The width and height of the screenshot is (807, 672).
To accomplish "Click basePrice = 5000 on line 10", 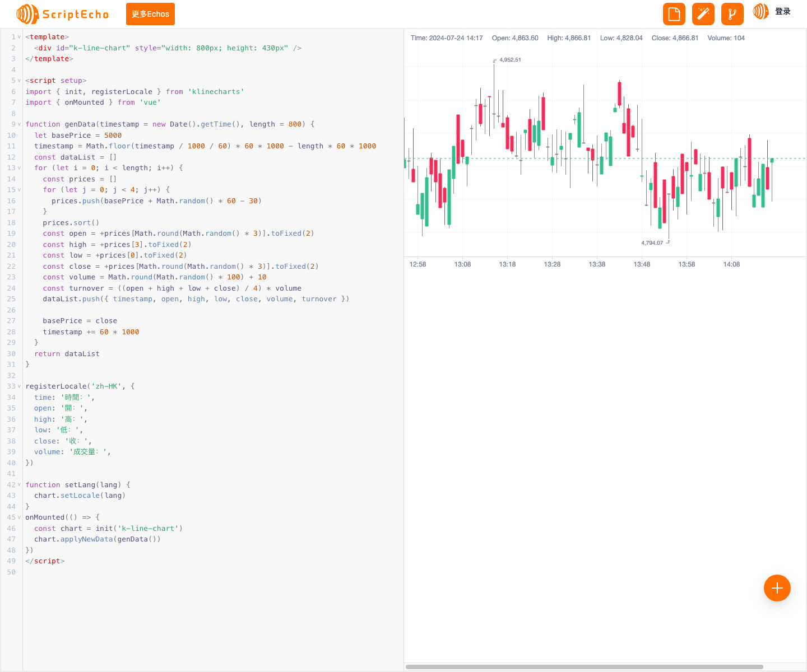I will 86,136.
